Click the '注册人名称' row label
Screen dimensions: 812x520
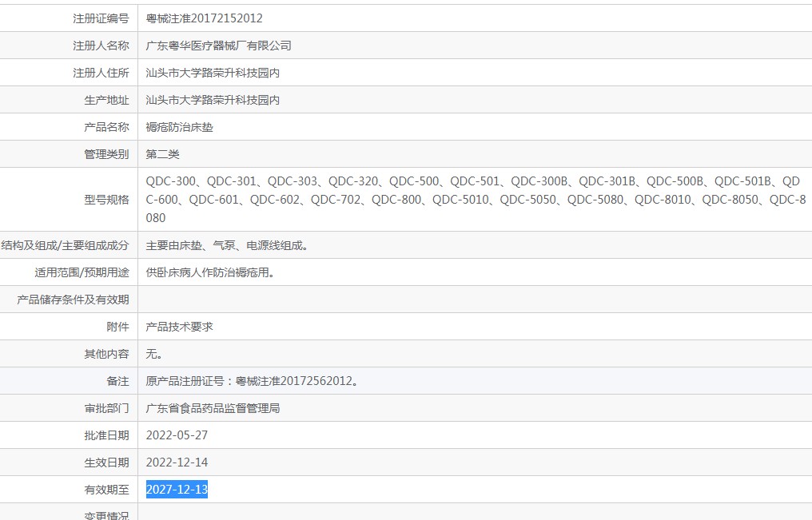click(x=101, y=46)
